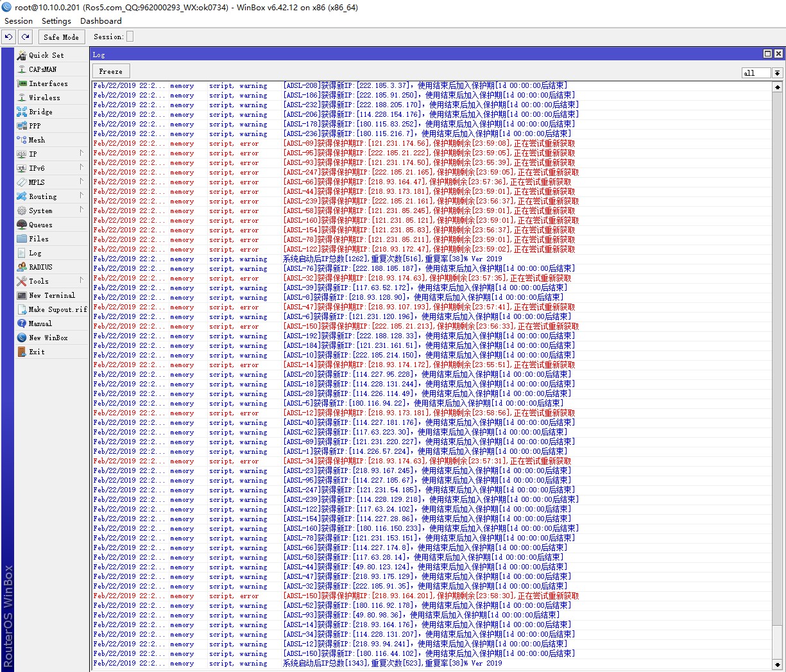Viewport: 786px width, 672px height.
Task: Click the Redo arrow icon
Action: point(25,37)
